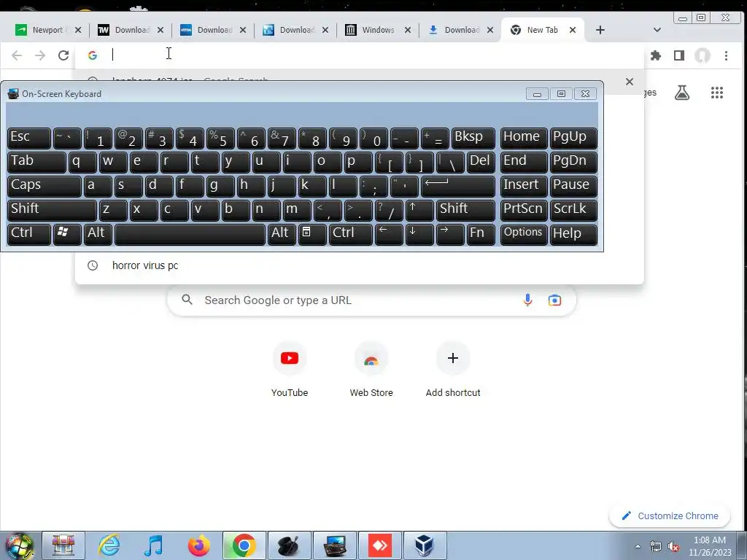This screenshot has width=747, height=560.
Task: Open the Google apps grid icon
Action: click(x=717, y=93)
